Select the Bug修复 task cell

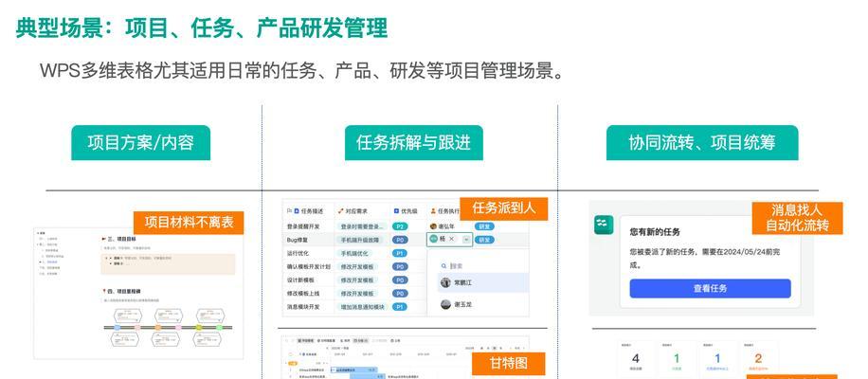coord(309,240)
